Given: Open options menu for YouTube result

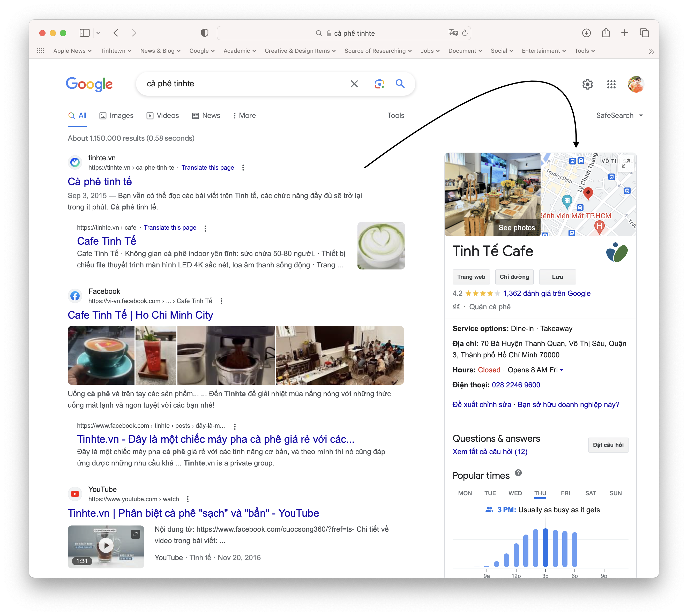Looking at the screenshot, I should (188, 499).
